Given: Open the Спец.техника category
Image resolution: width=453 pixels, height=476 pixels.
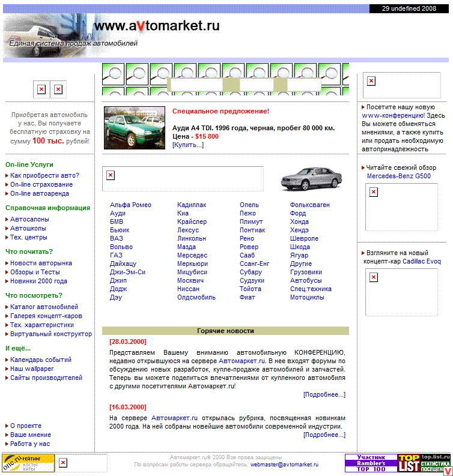Looking at the screenshot, I should coord(311,289).
